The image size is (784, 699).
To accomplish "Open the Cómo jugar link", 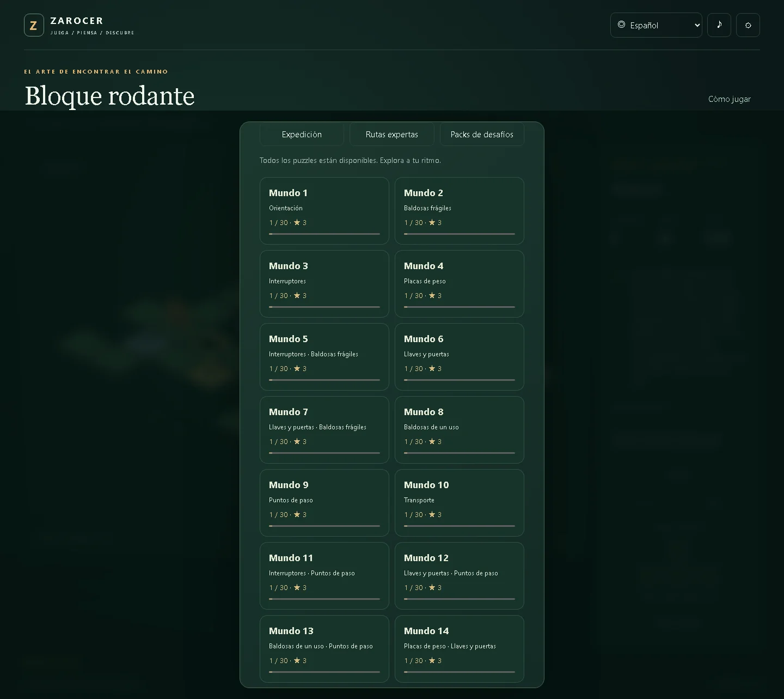I will pyautogui.click(x=729, y=99).
